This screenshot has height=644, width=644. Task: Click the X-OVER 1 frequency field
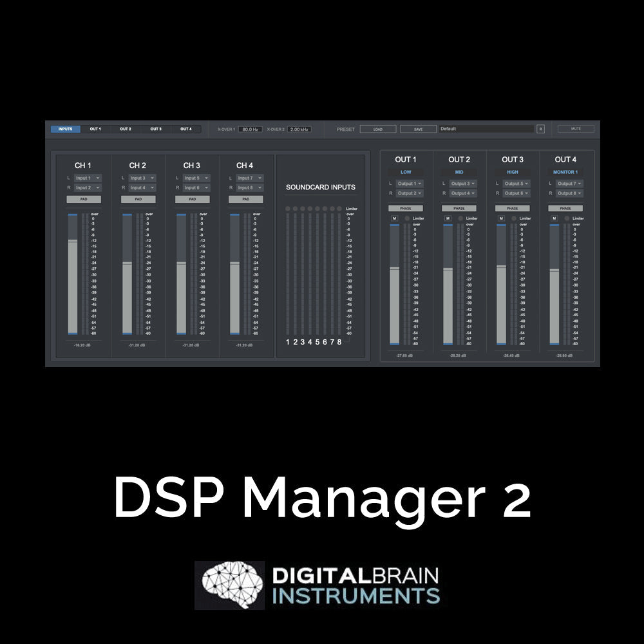pyautogui.click(x=250, y=129)
